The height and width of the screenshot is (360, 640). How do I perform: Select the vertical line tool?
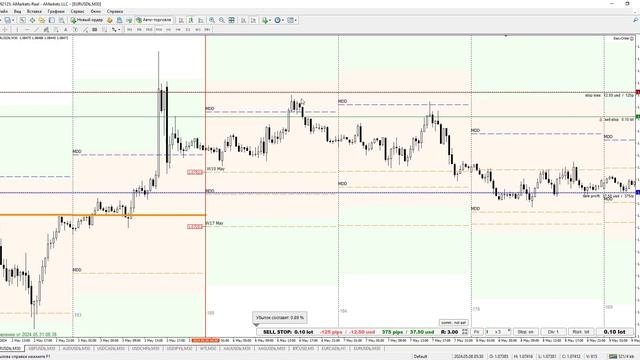(17, 29)
